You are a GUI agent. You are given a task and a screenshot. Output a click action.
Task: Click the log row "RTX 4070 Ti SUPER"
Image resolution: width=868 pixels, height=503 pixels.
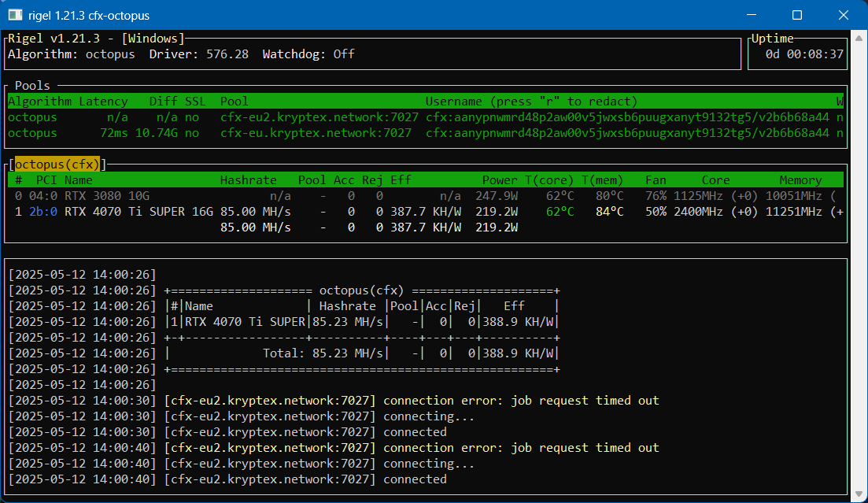[x=246, y=322]
